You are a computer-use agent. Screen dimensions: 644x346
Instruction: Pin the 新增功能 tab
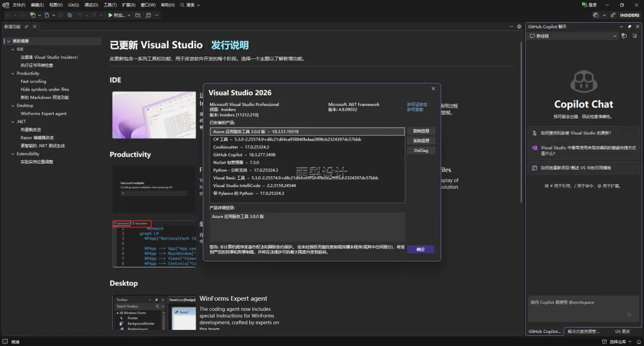pyautogui.click(x=26, y=27)
